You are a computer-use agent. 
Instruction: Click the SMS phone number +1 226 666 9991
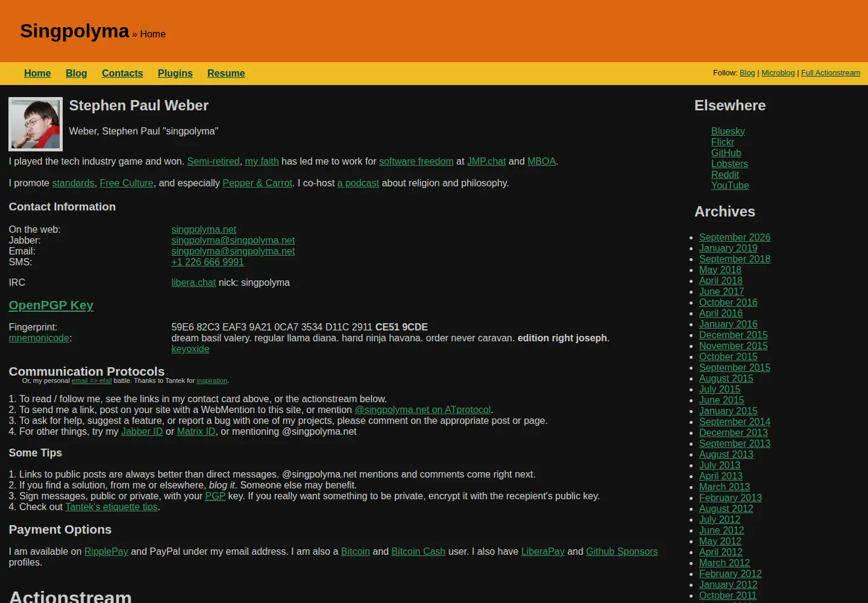tap(207, 262)
